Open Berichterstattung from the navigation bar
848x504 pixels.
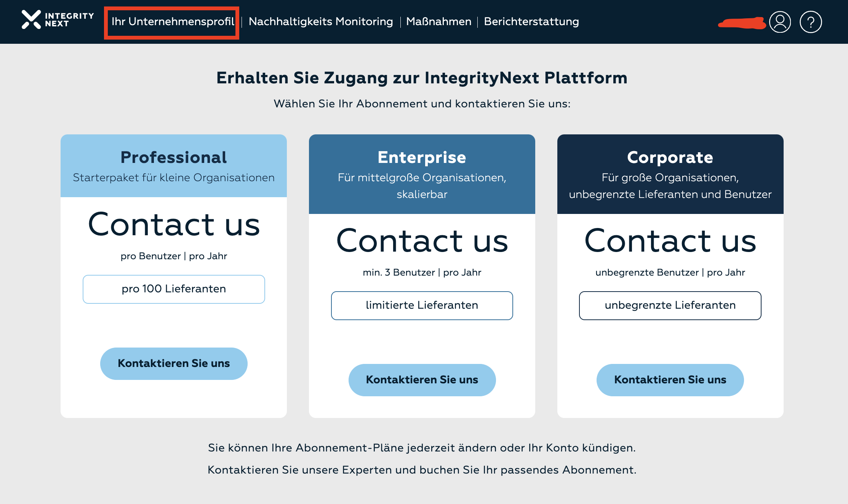pyautogui.click(x=531, y=22)
